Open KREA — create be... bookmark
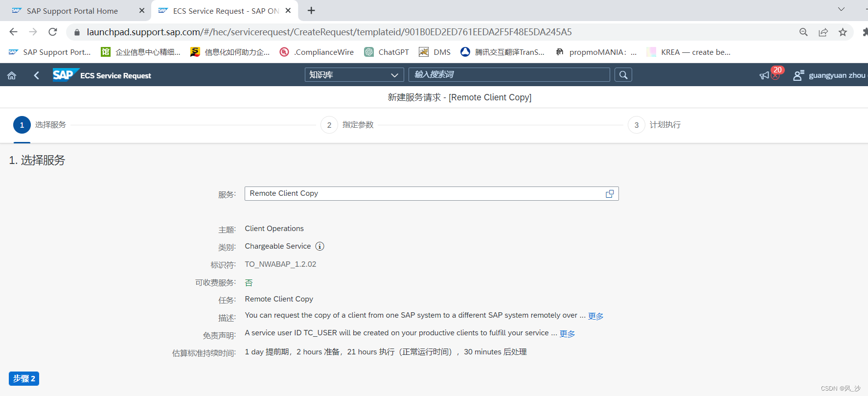This screenshot has height=396, width=868. coord(688,52)
